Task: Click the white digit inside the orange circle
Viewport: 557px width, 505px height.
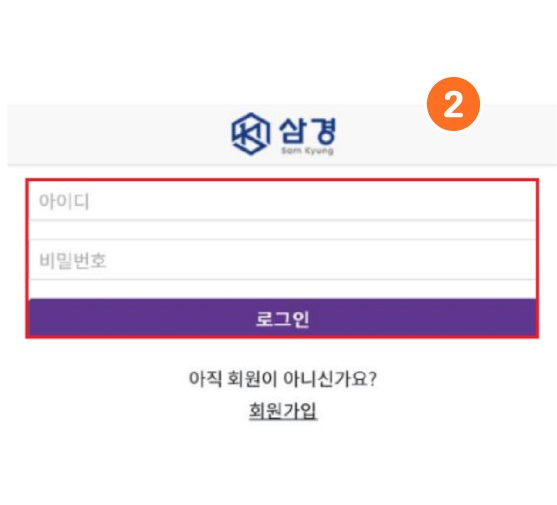Action: pos(453,105)
